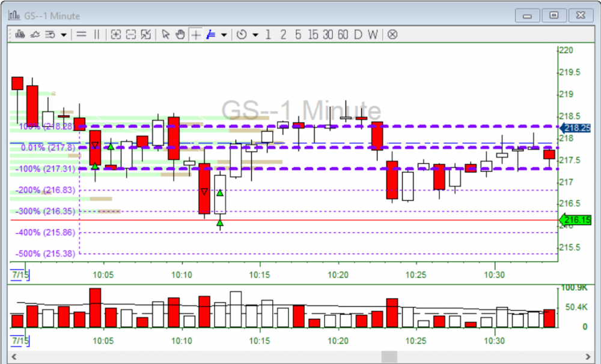Switch to Weekly timeframe button W
Image resolution: width=601 pixels, height=364 pixels.
(x=373, y=35)
